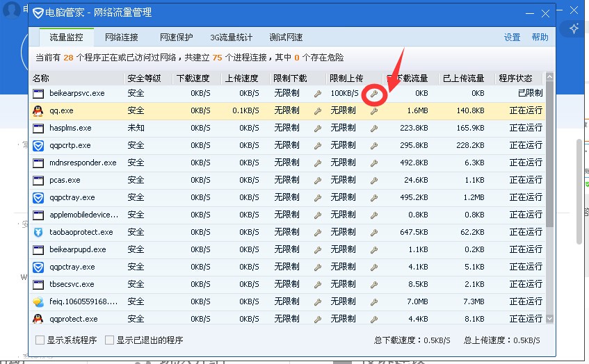
Task: Select the pcas.exe process name
Action: [65, 180]
